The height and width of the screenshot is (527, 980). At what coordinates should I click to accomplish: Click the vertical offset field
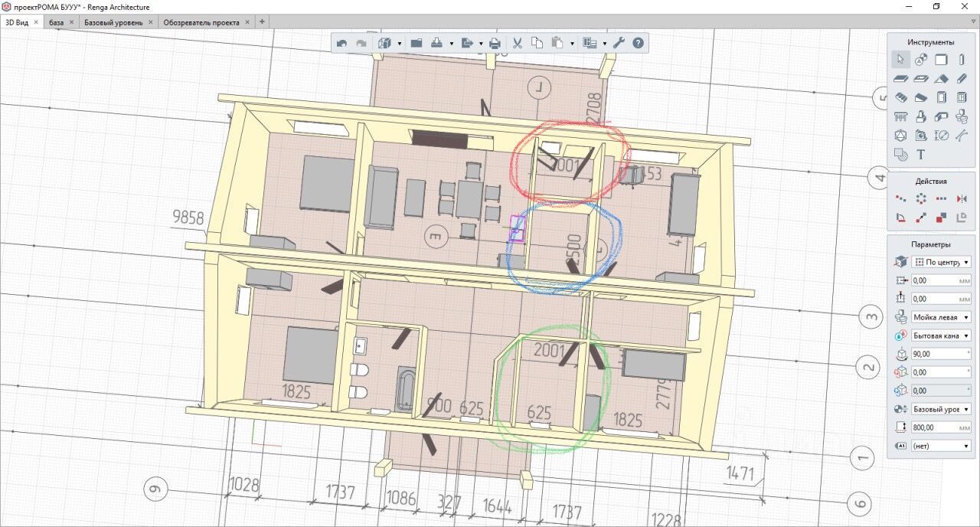click(942, 299)
